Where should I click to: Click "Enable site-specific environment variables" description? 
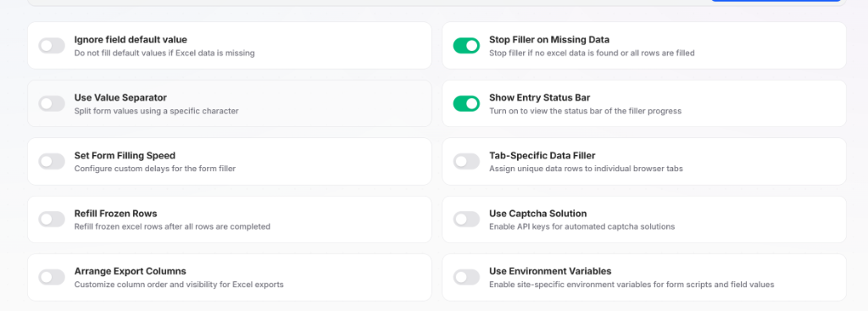pos(632,285)
